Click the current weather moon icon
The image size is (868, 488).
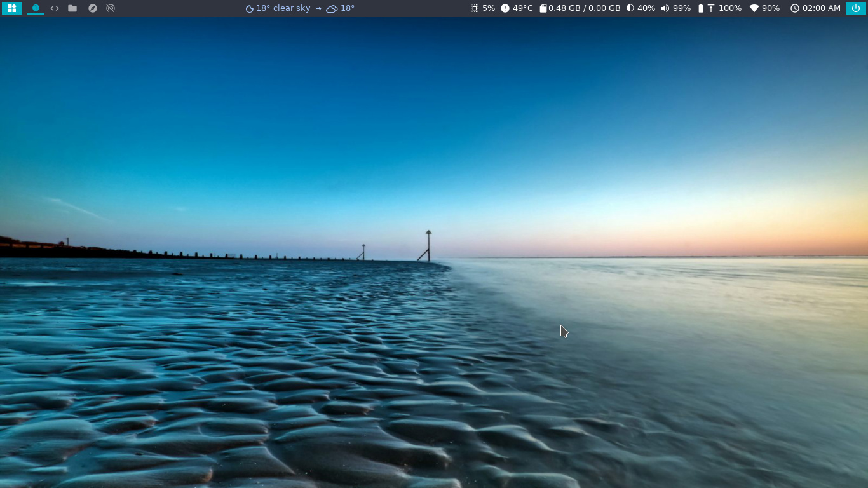tap(250, 9)
